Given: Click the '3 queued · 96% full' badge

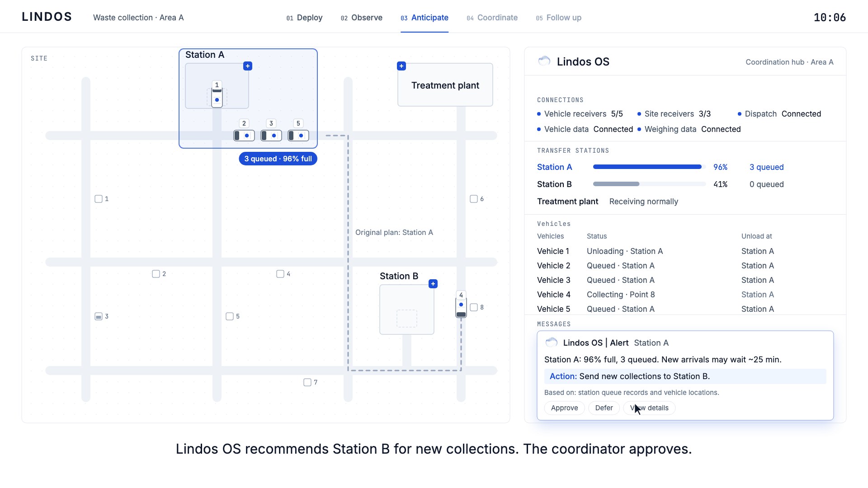Looking at the screenshot, I should pos(278,159).
